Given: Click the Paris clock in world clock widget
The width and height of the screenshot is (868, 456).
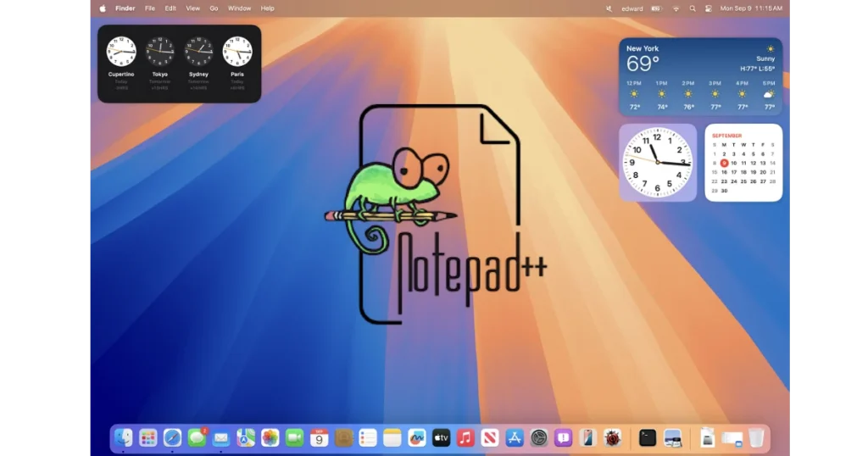Looking at the screenshot, I should (x=237, y=52).
